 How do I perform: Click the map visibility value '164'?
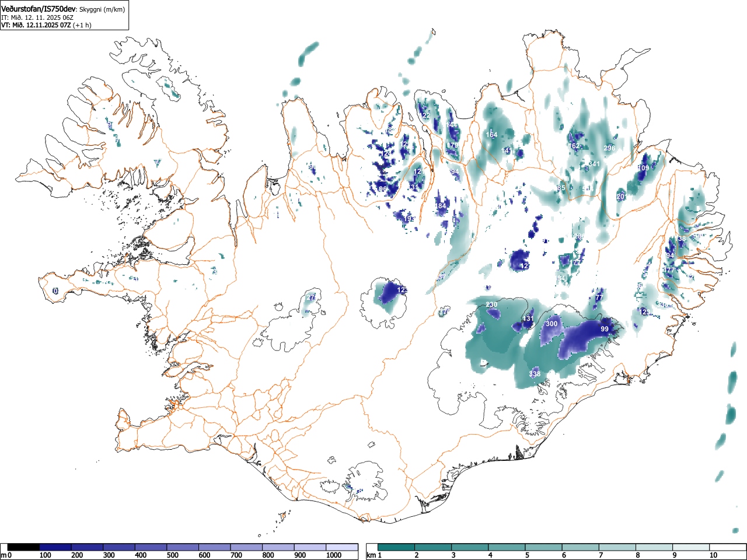tap(491, 135)
